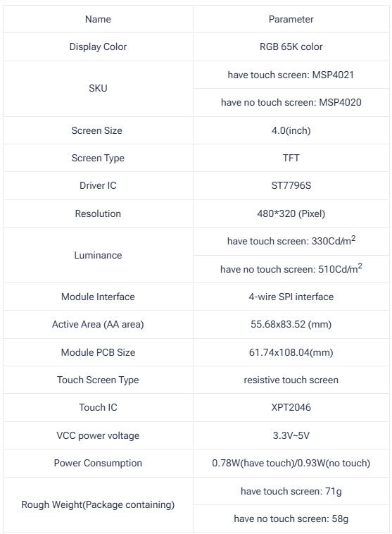The height and width of the screenshot is (534, 392).
Task: Select the 4-wire SPI interface cell
Action: 291,297
